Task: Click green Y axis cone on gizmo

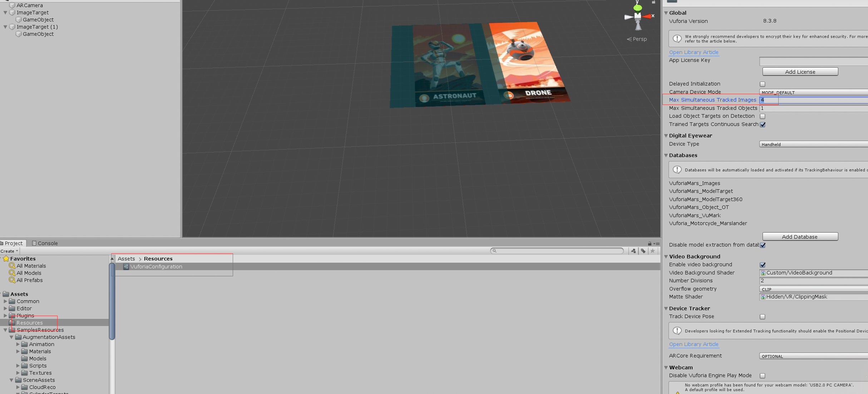Action: [x=637, y=8]
